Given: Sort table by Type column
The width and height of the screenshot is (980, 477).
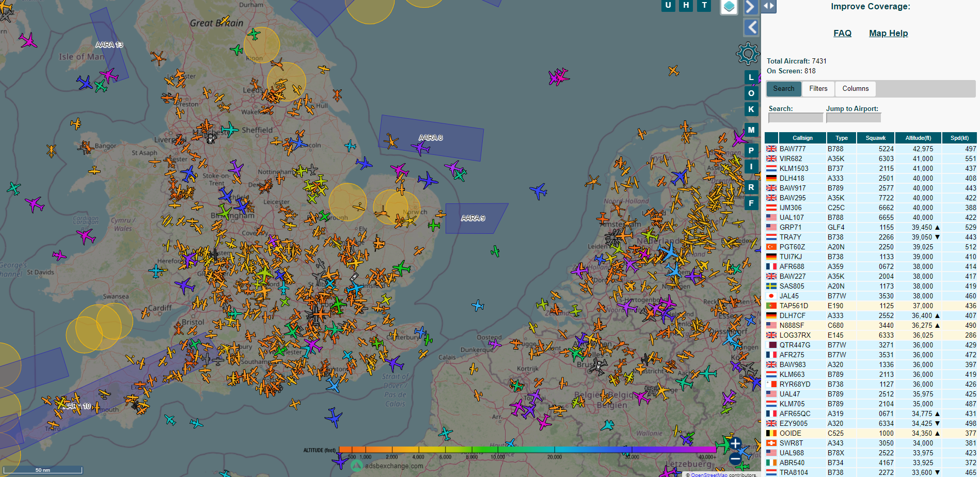Looking at the screenshot, I should pyautogui.click(x=842, y=138).
